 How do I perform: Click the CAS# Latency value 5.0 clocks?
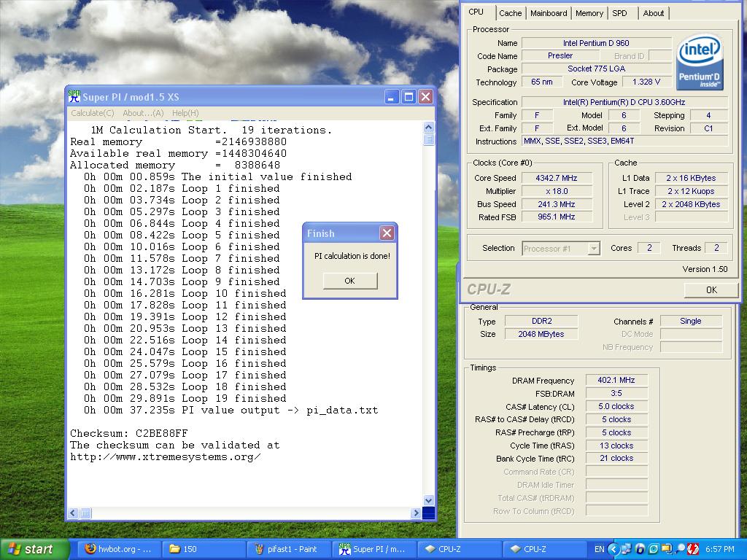click(616, 406)
